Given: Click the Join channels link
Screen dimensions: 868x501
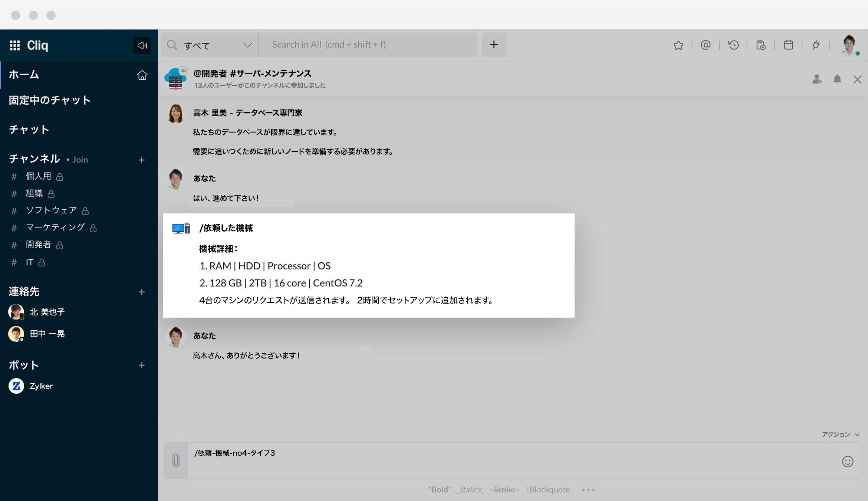Looking at the screenshot, I should point(80,160).
